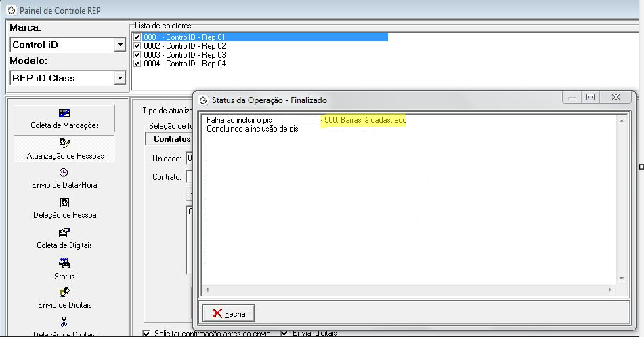Screen dimensions: 644x337
Task: Toggle Solicitar confirmação antes do envio checkbox
Action: click(x=147, y=333)
